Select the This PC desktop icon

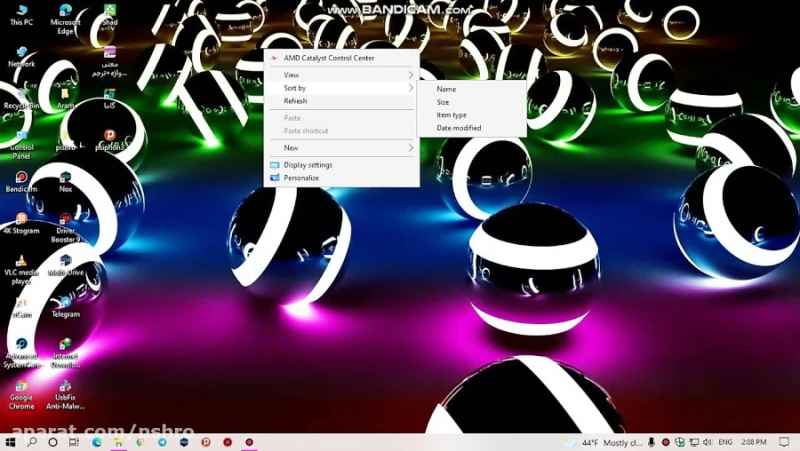click(21, 15)
